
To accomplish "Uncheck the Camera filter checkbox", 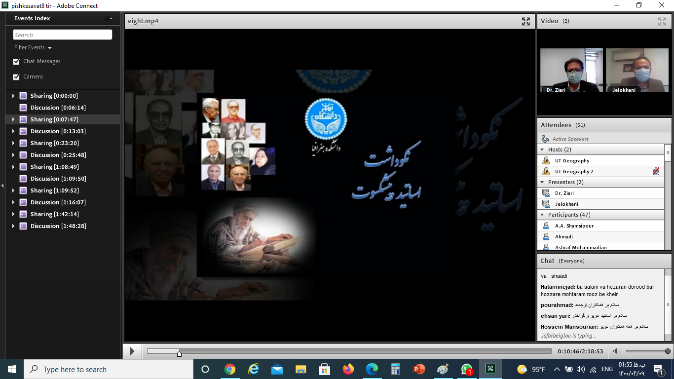I will (16, 77).
